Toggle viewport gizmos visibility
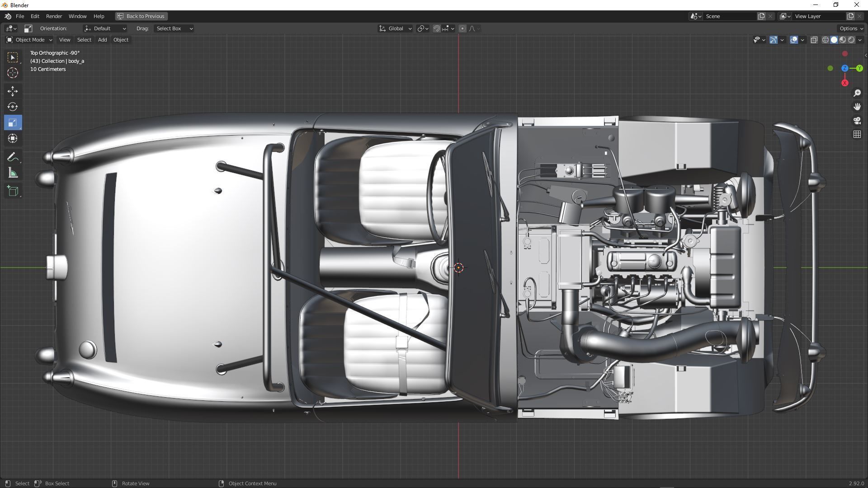This screenshot has height=488, width=868. (x=774, y=40)
